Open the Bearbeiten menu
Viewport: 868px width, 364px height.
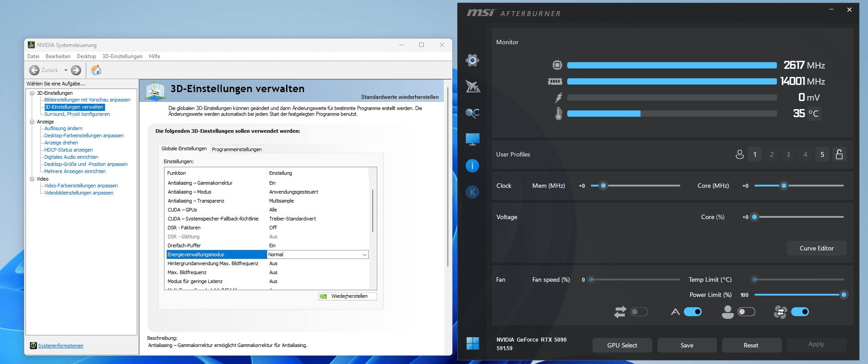click(x=58, y=56)
